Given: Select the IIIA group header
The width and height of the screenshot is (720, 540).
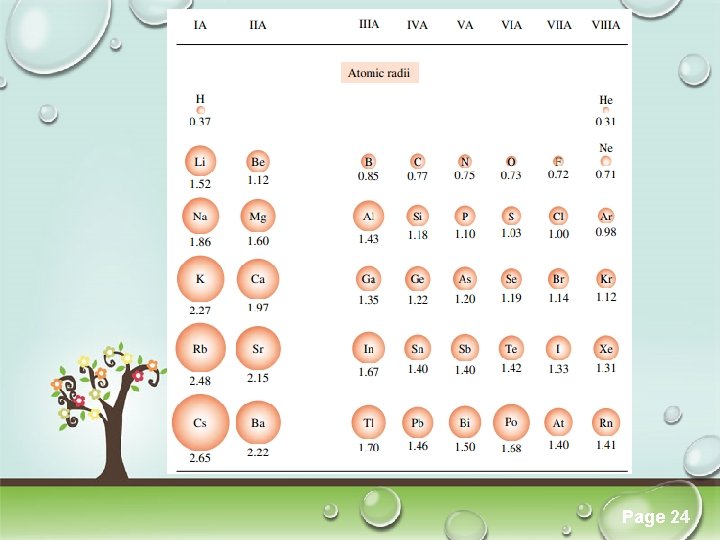Looking at the screenshot, I should point(369,24).
